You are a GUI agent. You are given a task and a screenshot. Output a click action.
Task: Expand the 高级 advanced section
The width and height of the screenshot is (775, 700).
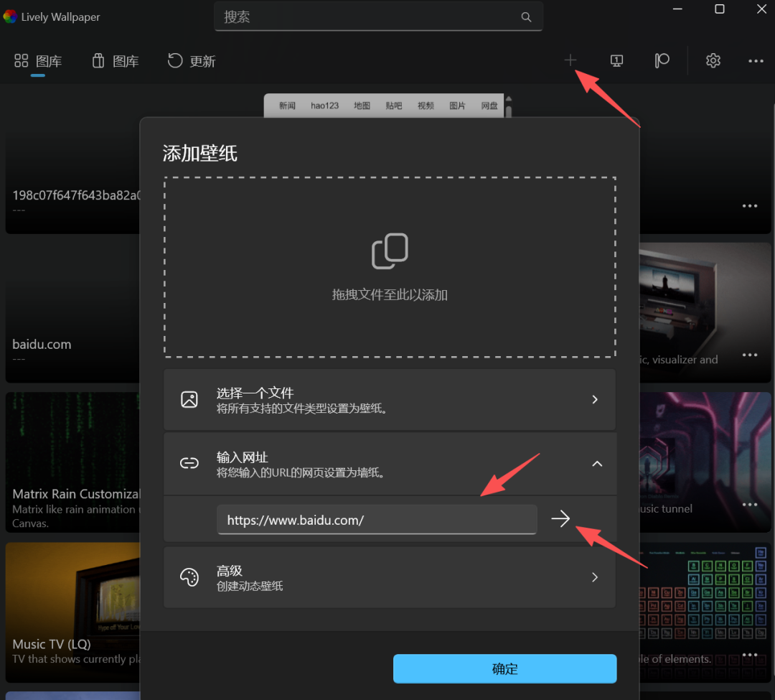[595, 577]
